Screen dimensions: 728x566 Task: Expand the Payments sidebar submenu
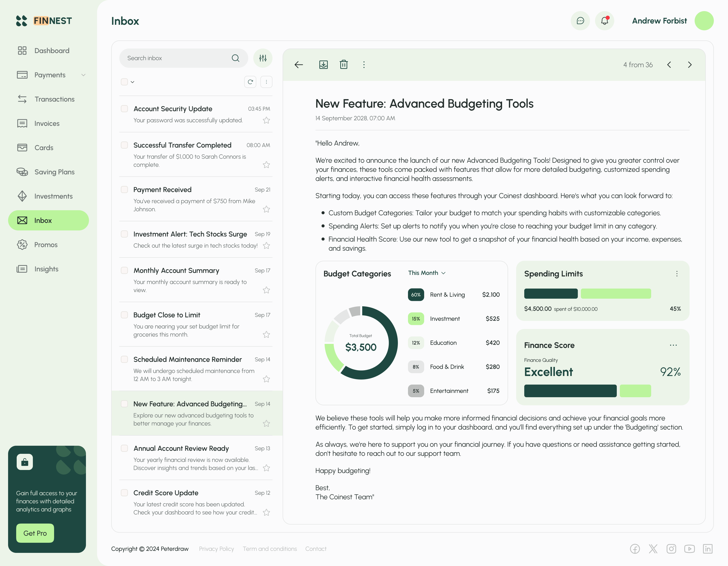click(x=83, y=75)
